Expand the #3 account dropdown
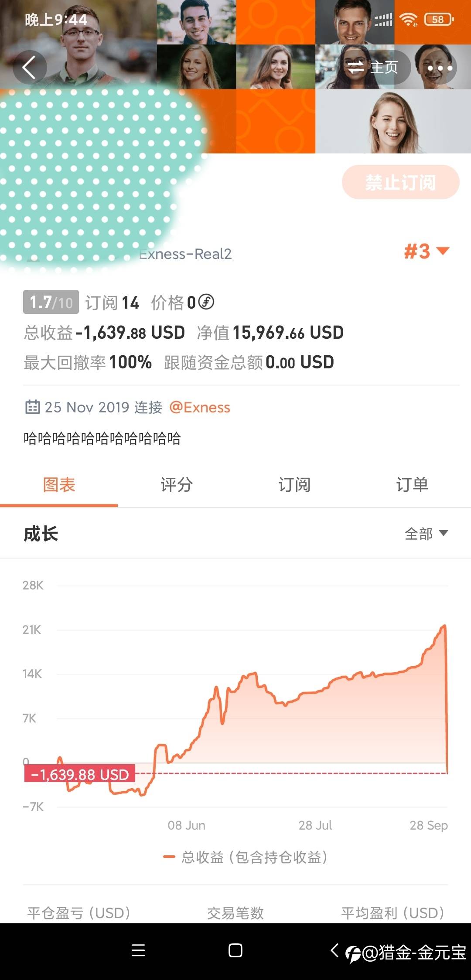The width and height of the screenshot is (471, 980). pos(427,251)
